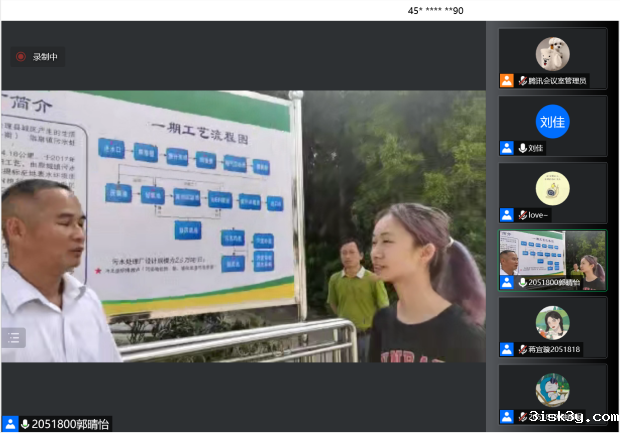
Task: Click the red recording indicator icon
Action: 20,57
